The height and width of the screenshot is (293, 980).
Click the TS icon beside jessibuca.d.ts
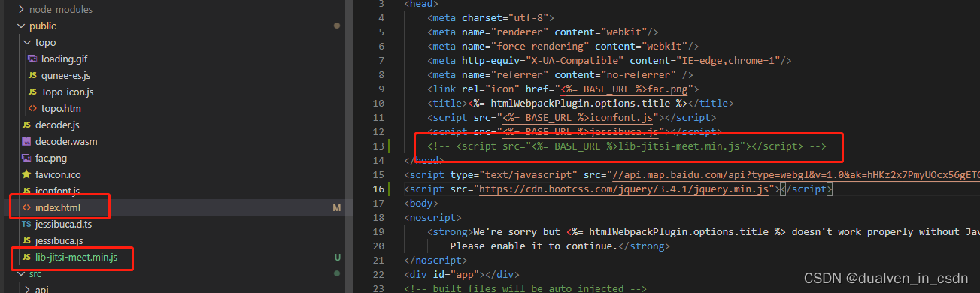click(x=26, y=225)
